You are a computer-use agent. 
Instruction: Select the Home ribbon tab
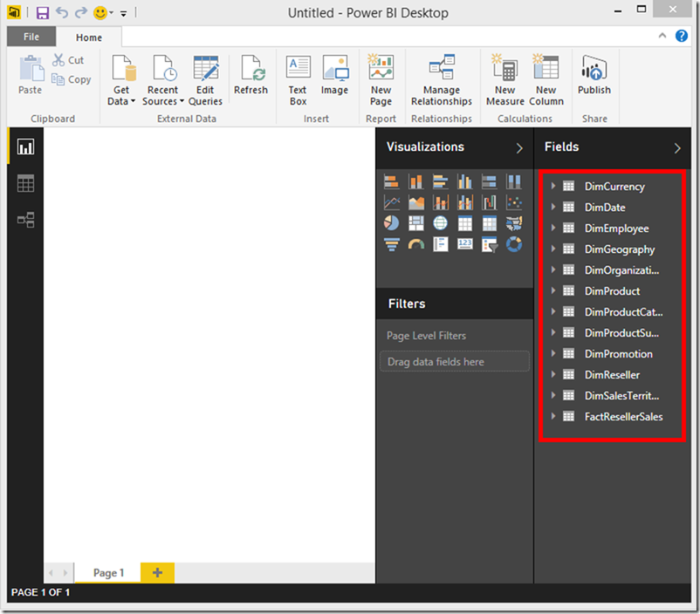click(x=89, y=38)
